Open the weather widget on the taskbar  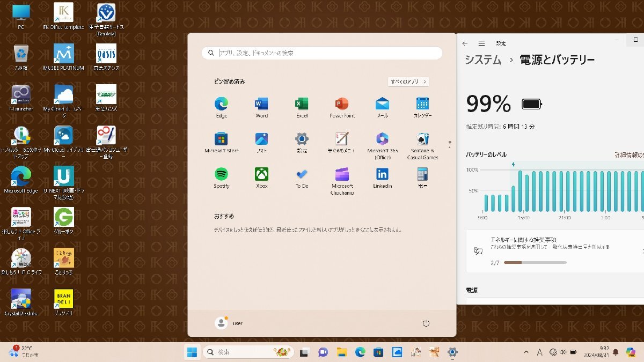click(24, 352)
